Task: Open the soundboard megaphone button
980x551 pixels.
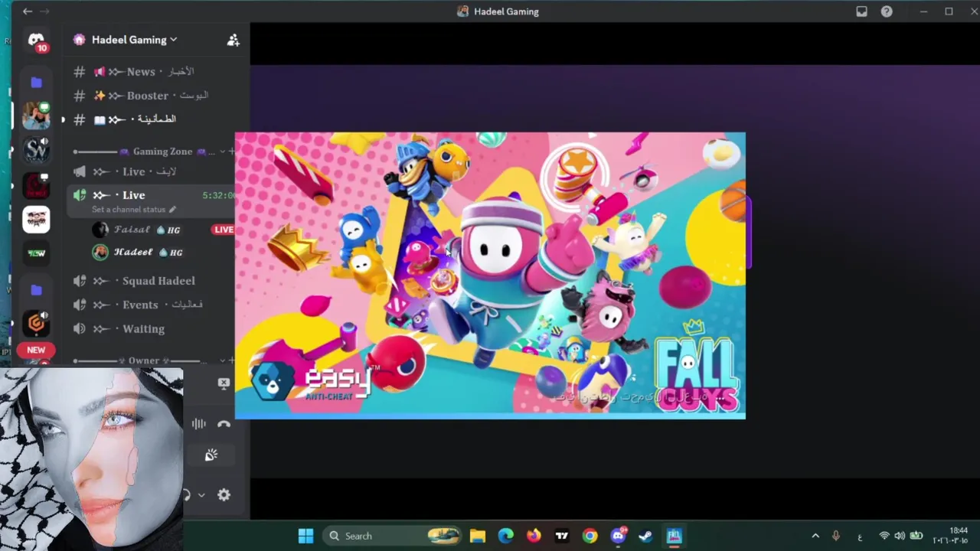Action: point(211,455)
